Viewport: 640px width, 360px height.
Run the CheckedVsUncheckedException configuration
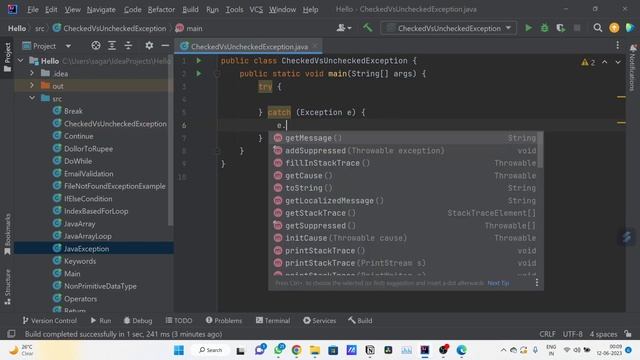click(528, 28)
